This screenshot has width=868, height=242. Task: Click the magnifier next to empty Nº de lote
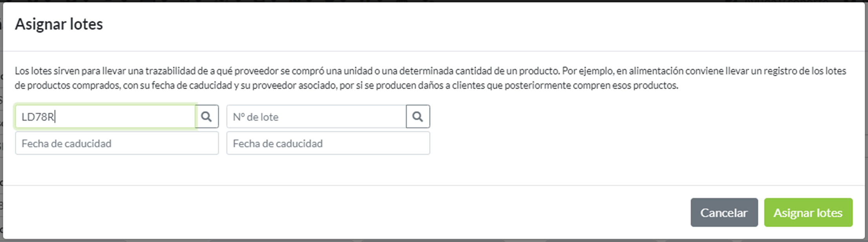point(418,117)
